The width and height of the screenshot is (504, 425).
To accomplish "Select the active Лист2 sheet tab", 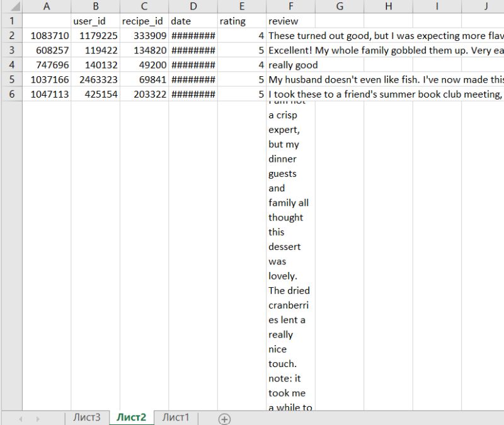I will (x=130, y=417).
